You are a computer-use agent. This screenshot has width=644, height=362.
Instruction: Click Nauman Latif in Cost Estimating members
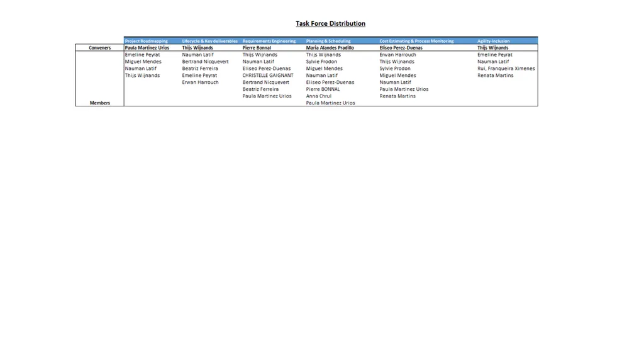click(x=396, y=82)
